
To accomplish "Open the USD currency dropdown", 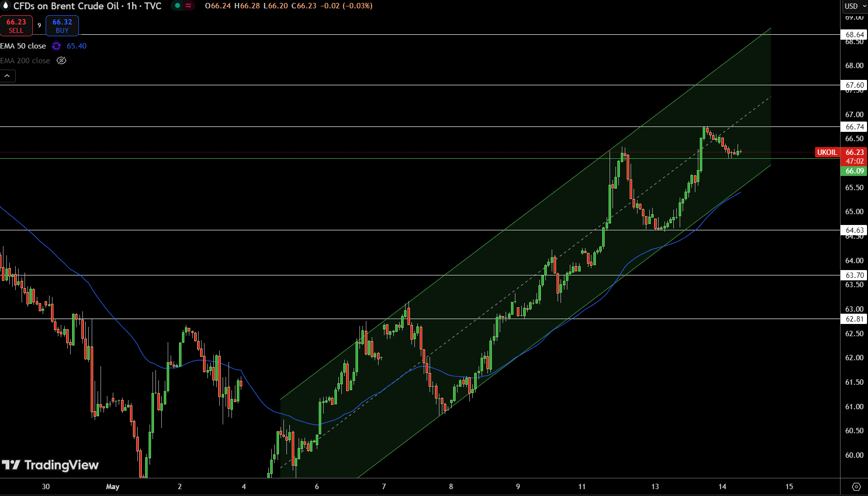I will pyautogui.click(x=855, y=6).
